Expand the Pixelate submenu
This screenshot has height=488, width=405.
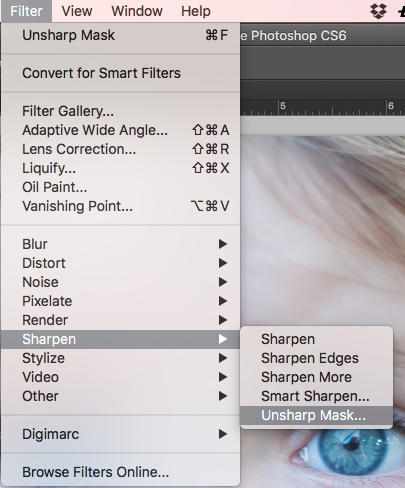point(120,301)
